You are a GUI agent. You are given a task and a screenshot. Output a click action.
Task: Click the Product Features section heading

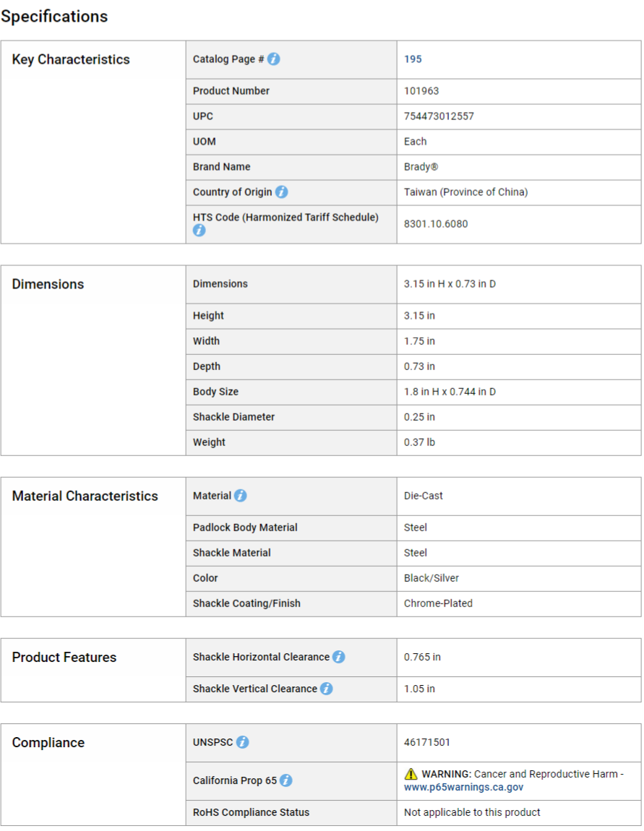click(x=64, y=657)
